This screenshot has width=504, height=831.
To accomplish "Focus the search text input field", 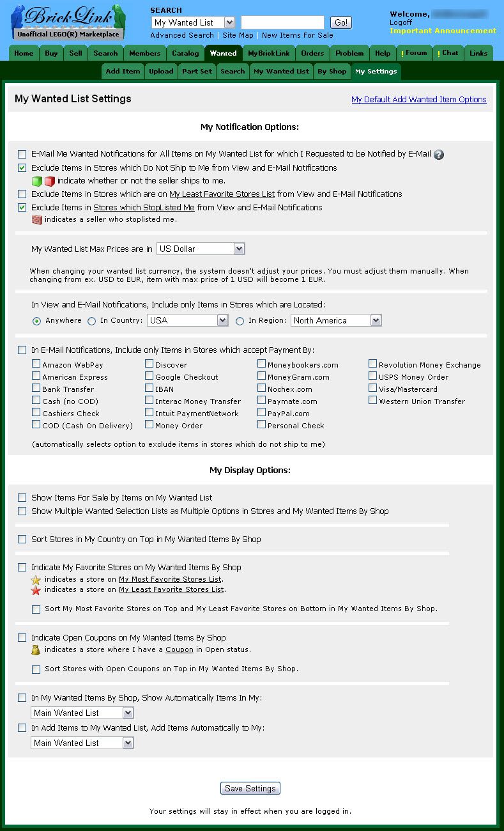I will (282, 22).
